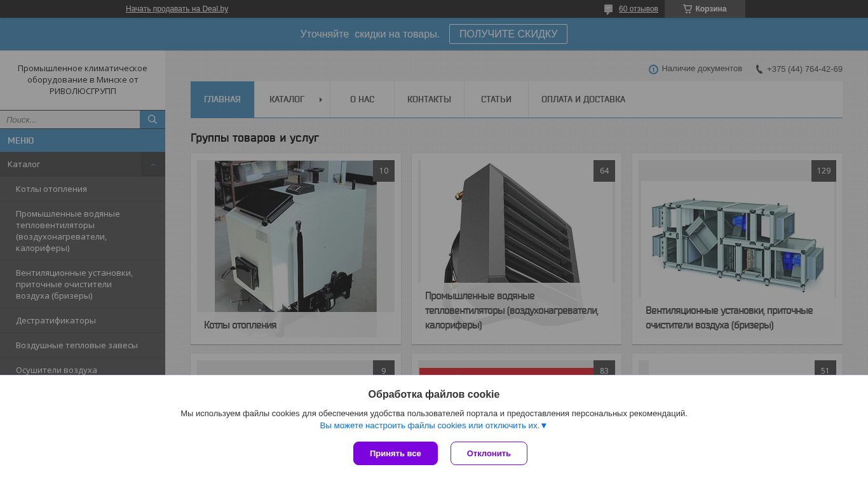The image size is (868, 488).
Task: Click the phone icon near the number
Action: click(x=759, y=69)
